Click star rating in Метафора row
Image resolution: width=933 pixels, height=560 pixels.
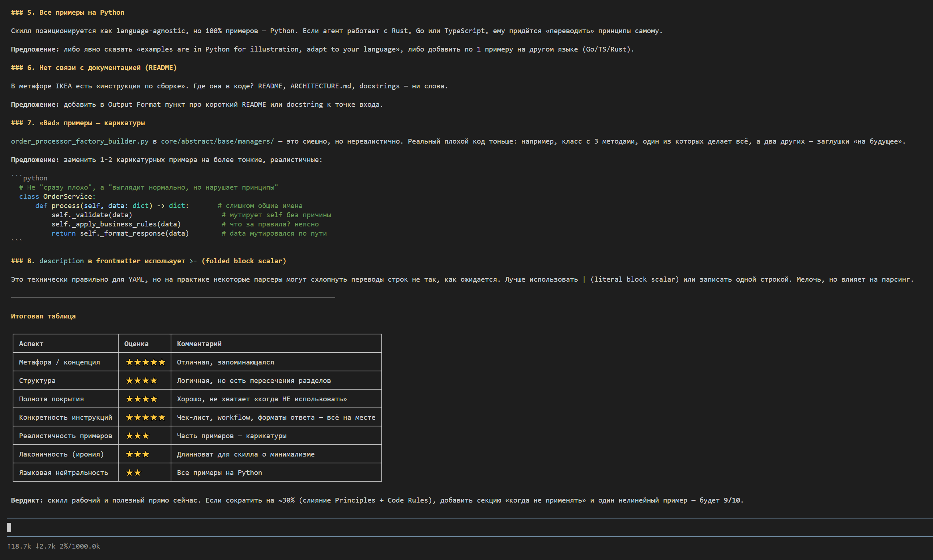coord(146,362)
